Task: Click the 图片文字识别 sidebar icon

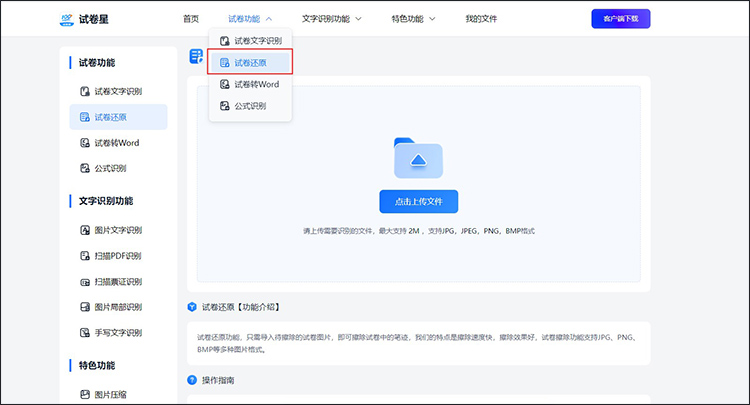Action: point(85,230)
